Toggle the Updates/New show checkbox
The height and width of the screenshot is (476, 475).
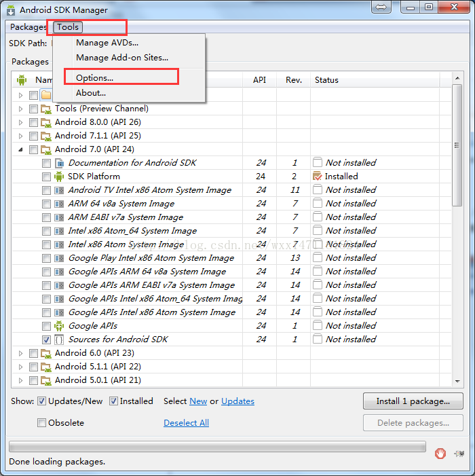click(x=41, y=401)
